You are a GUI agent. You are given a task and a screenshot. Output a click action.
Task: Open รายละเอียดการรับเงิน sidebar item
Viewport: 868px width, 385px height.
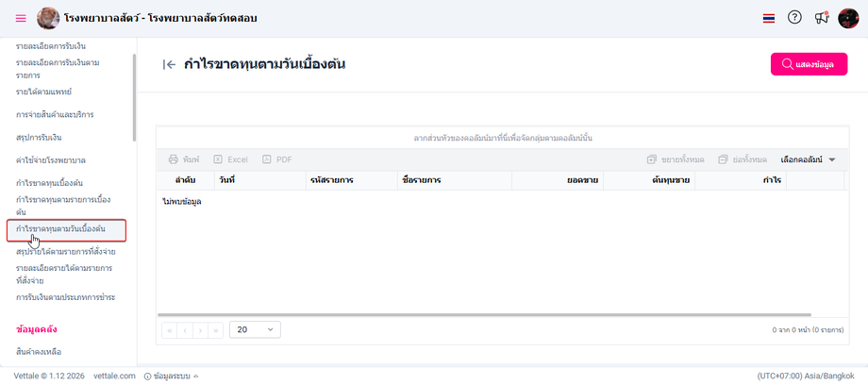(51, 46)
